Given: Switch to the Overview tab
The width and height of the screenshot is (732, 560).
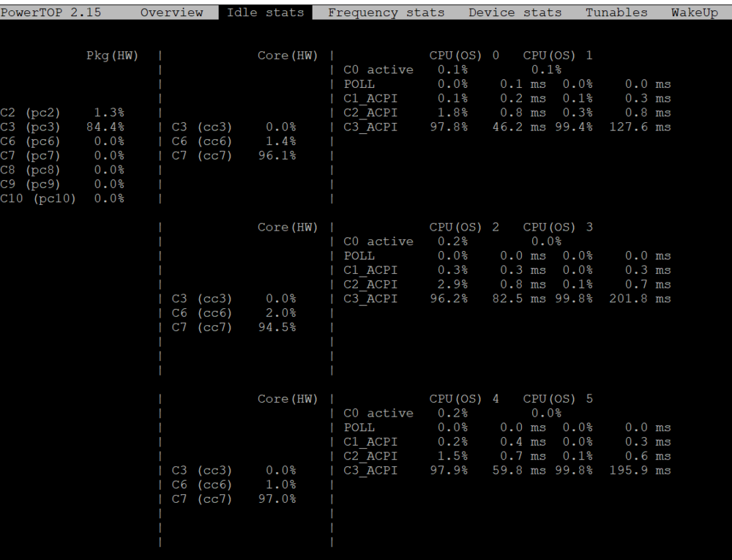Looking at the screenshot, I should click(x=172, y=12).
